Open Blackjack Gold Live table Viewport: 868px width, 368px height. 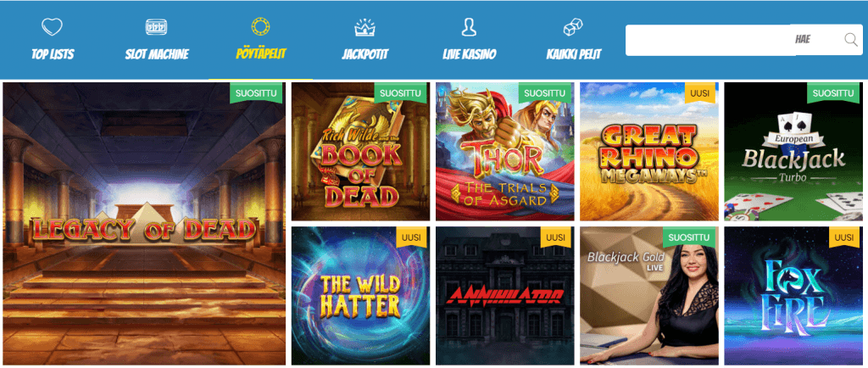pyautogui.click(x=649, y=296)
